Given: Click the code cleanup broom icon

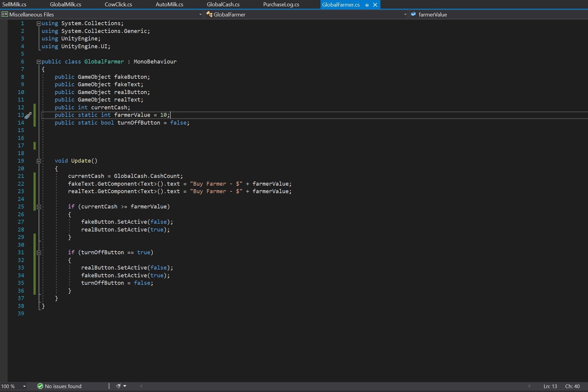Looking at the screenshot, I should pos(118,386).
